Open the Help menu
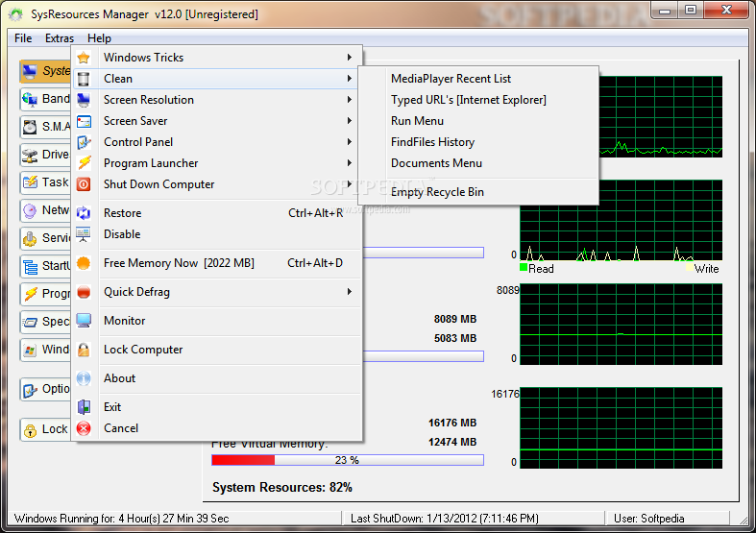The width and height of the screenshot is (756, 533). click(x=99, y=38)
